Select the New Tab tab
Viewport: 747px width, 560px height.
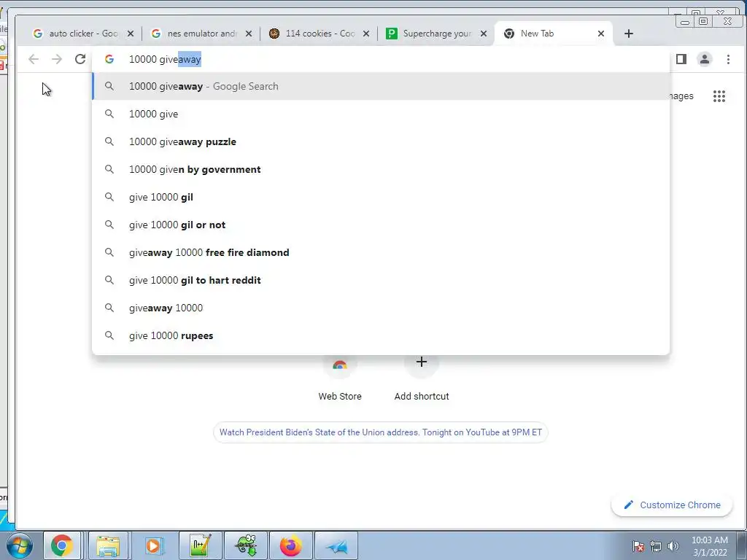click(x=554, y=34)
